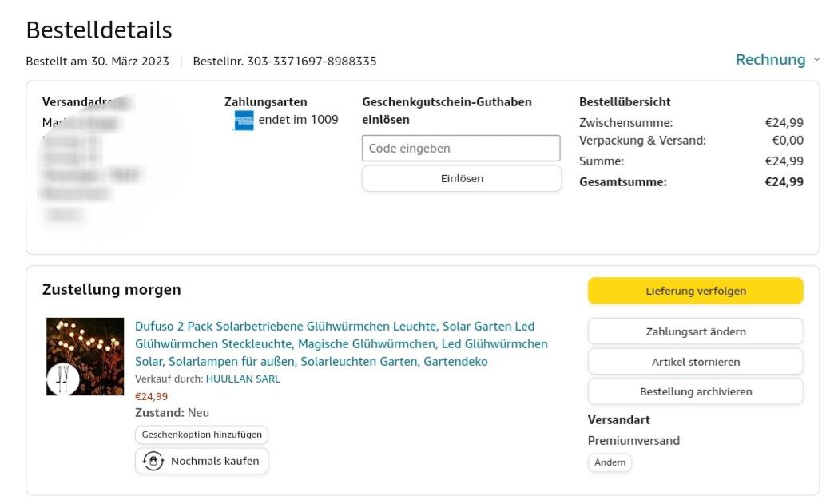Click the order number 303-3371697-8988335
The image size is (834, 504).
point(312,62)
